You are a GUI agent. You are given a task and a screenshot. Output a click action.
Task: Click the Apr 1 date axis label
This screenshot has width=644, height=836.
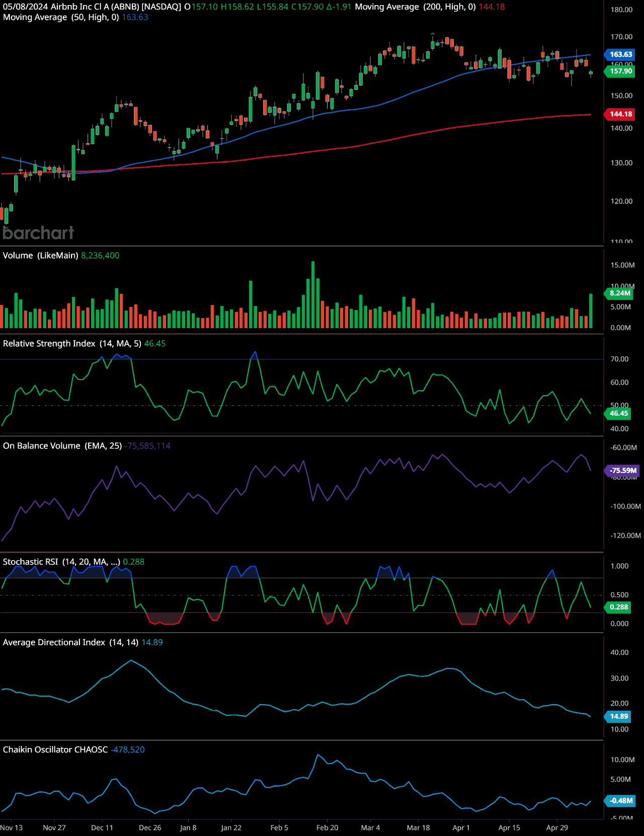coord(461,827)
